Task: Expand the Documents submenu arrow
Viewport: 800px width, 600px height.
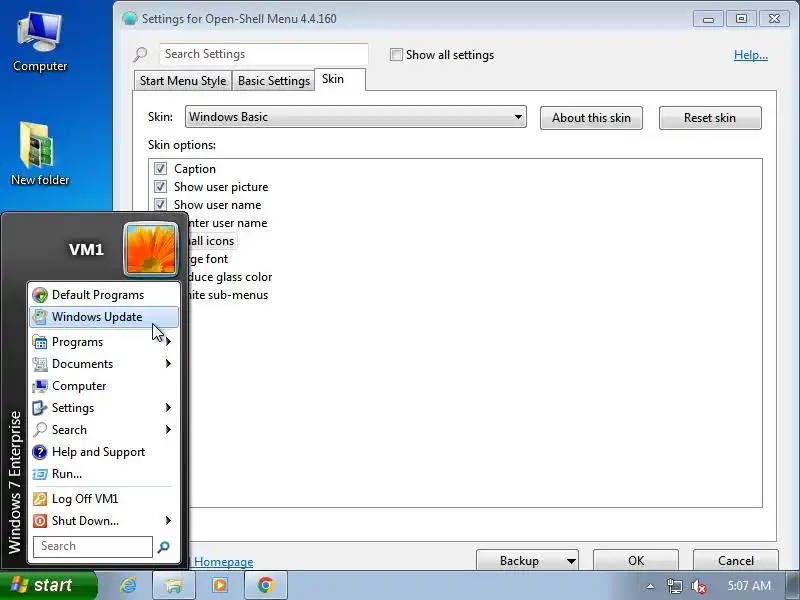Action: pos(168,364)
